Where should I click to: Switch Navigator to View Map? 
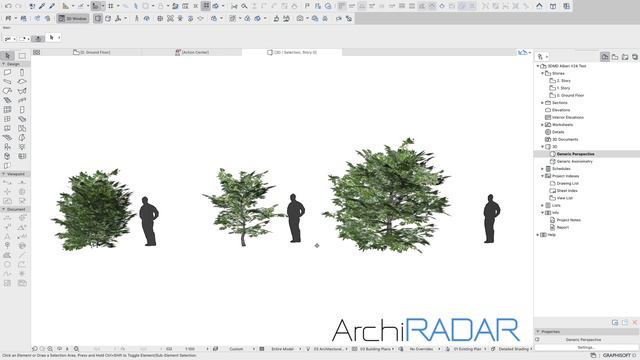615,57
